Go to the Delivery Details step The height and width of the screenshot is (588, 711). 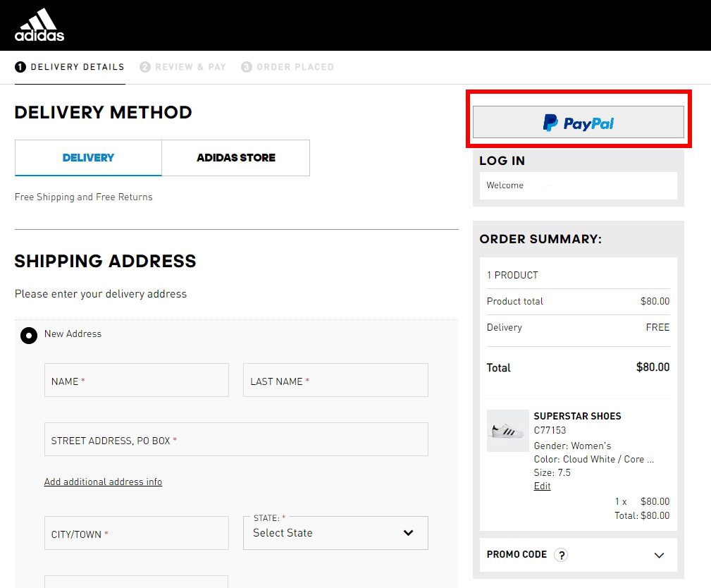[x=70, y=67]
